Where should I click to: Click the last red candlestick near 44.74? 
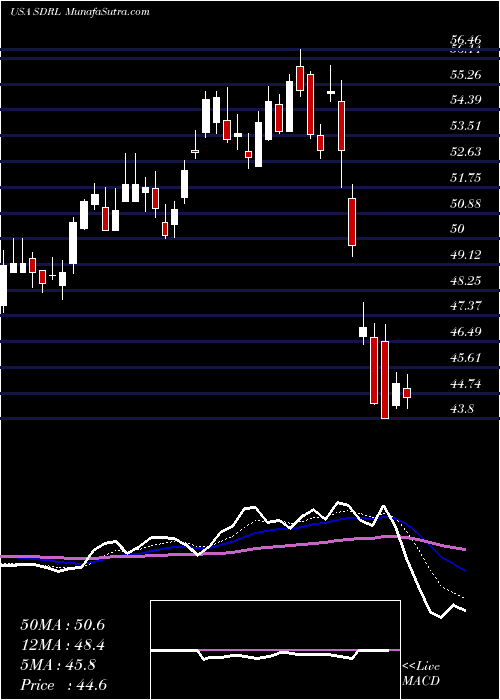click(407, 393)
